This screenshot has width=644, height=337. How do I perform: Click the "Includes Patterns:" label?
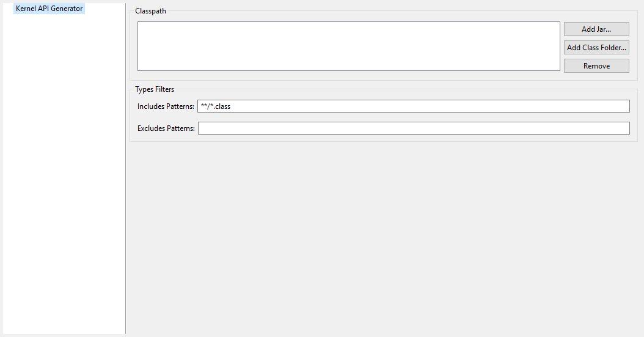pyautogui.click(x=166, y=106)
